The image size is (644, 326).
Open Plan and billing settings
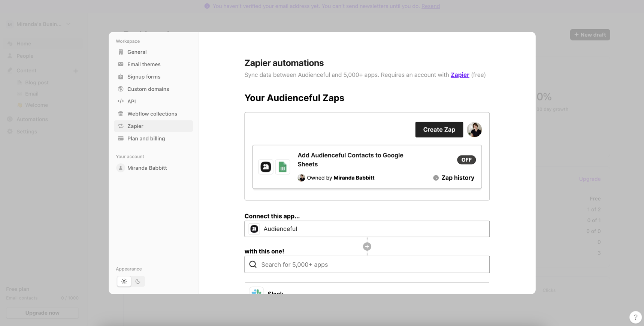[x=146, y=138]
